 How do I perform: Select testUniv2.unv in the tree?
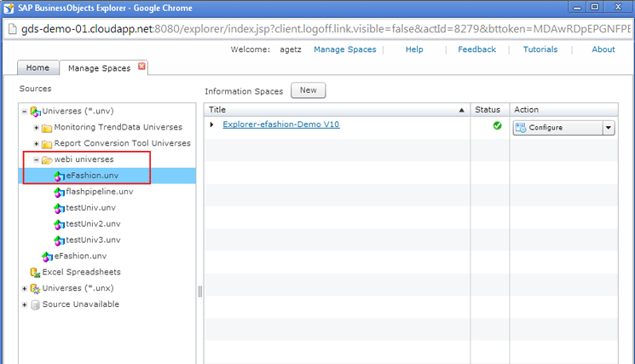pyautogui.click(x=93, y=224)
